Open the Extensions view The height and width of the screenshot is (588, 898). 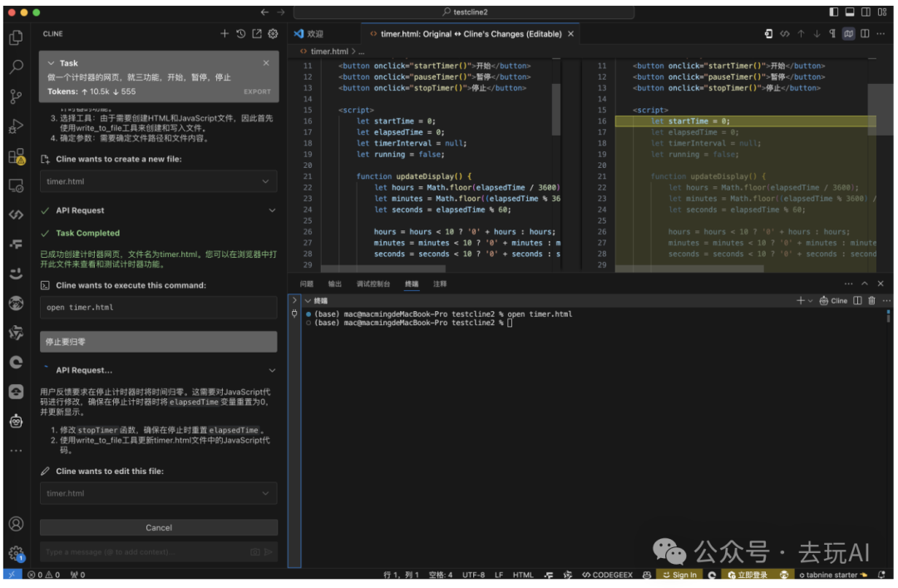click(x=16, y=156)
